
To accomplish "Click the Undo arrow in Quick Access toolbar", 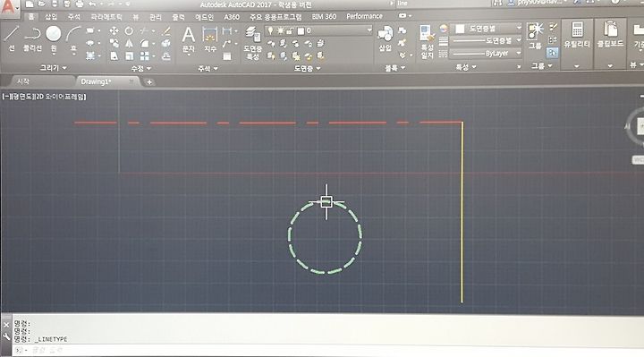I will tap(91, 4).
